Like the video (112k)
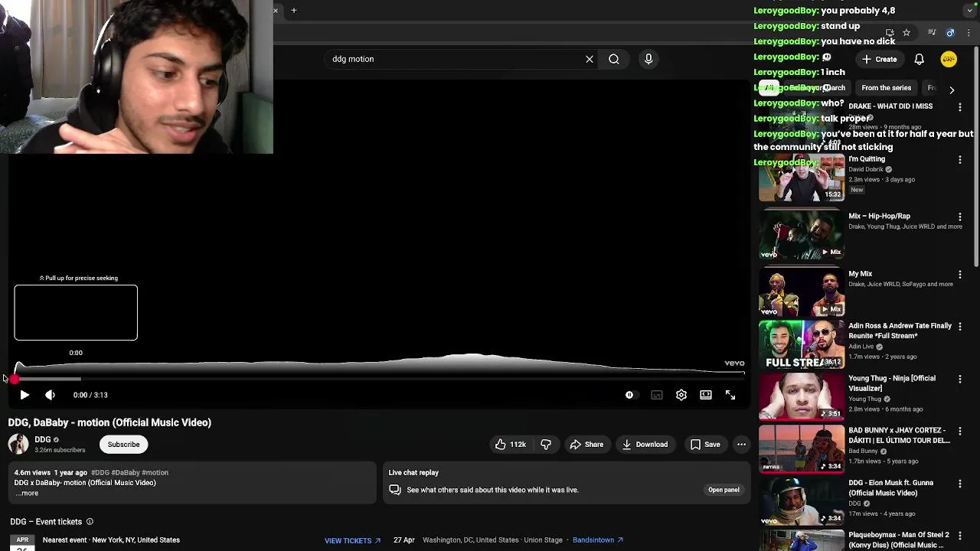Image resolution: width=980 pixels, height=551 pixels. [510, 445]
